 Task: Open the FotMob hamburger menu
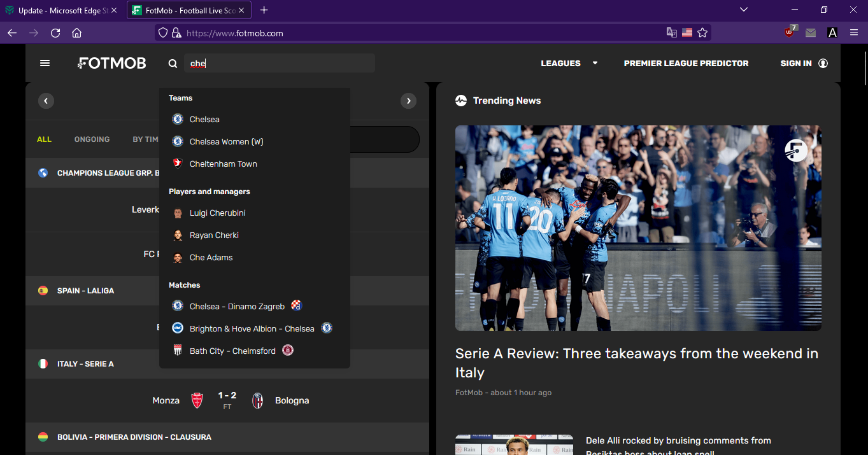pyautogui.click(x=45, y=63)
